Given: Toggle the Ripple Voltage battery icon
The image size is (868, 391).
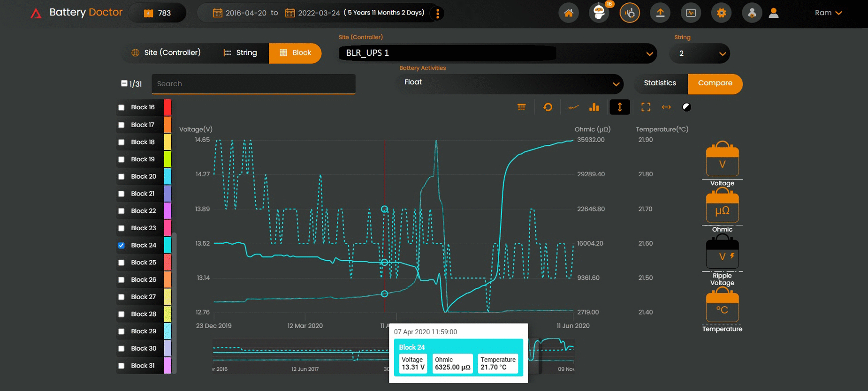Looking at the screenshot, I should point(722,253).
